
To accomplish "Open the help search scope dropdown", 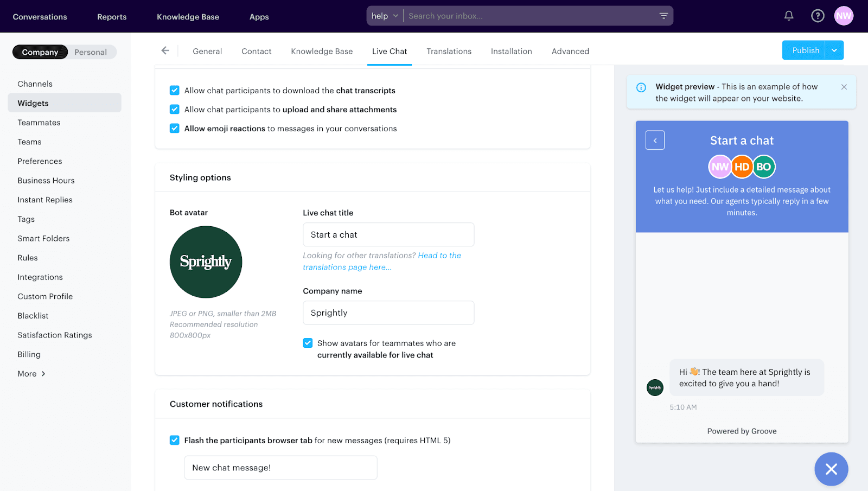I will coord(384,16).
